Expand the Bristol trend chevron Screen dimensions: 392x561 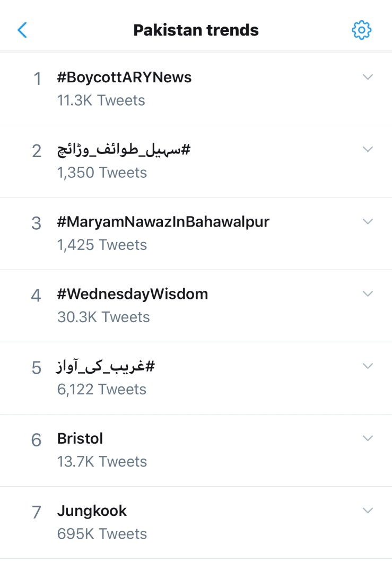click(x=368, y=438)
